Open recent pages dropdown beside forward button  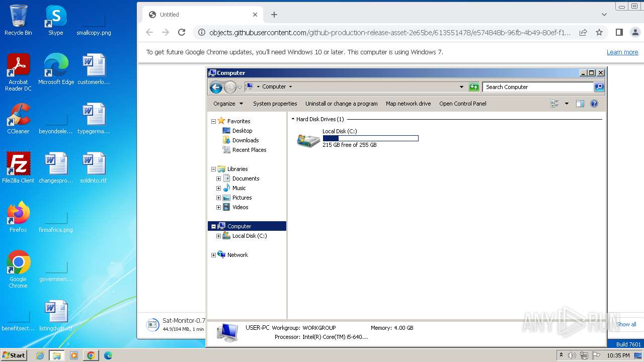point(239,87)
